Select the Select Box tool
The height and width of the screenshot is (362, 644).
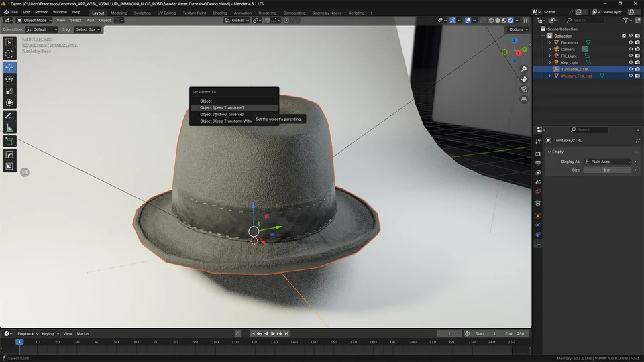click(9, 42)
